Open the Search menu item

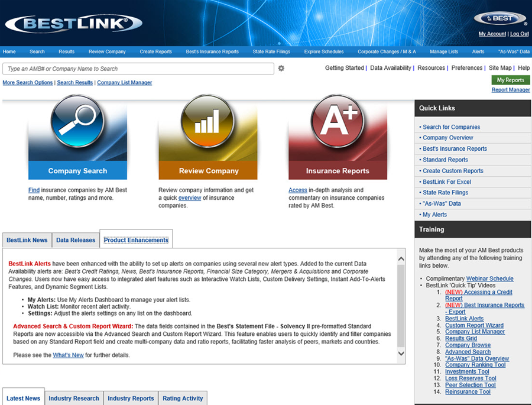[x=37, y=51]
